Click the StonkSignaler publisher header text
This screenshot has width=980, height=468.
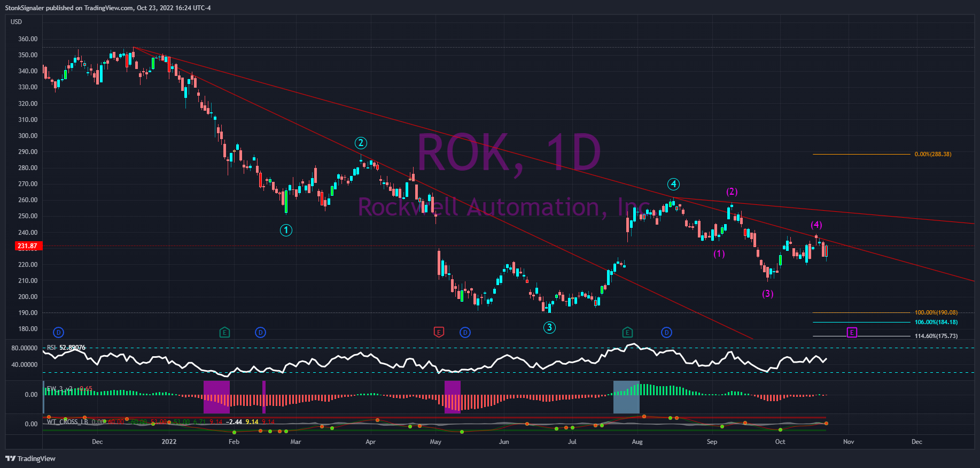[x=108, y=8]
